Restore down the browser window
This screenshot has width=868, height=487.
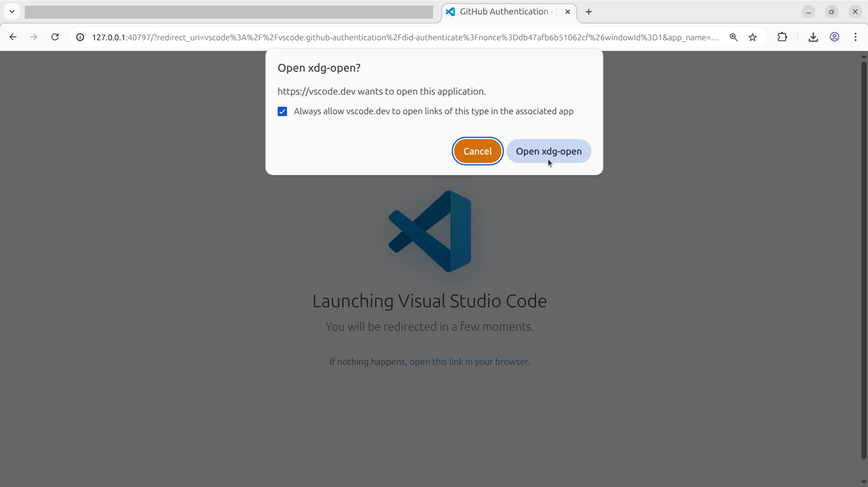832,12
